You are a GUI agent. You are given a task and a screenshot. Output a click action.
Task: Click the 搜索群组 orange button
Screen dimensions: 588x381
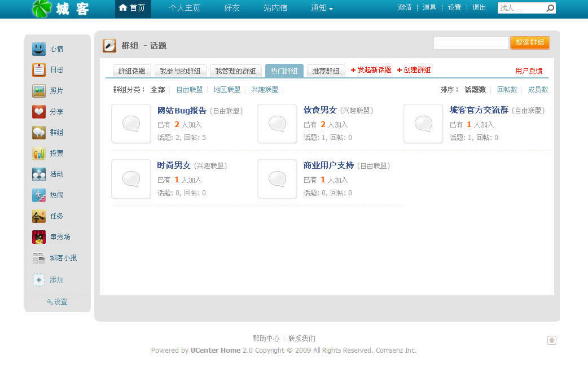tap(530, 42)
